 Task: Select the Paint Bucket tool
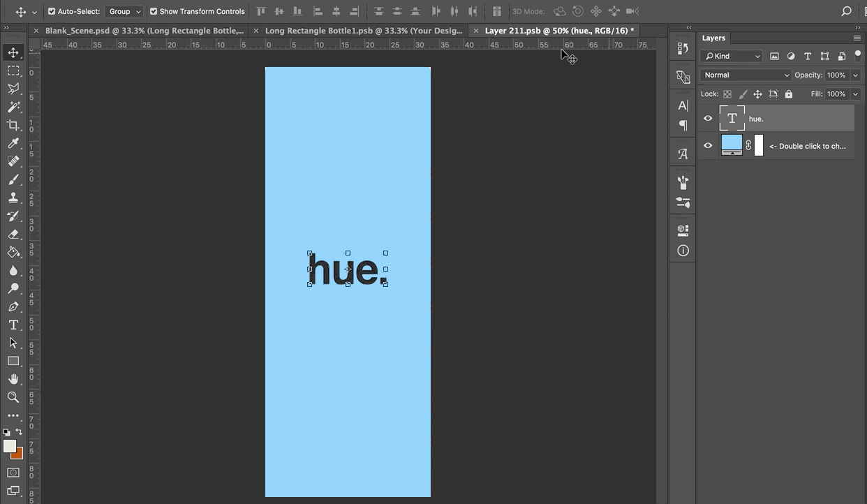[13, 252]
